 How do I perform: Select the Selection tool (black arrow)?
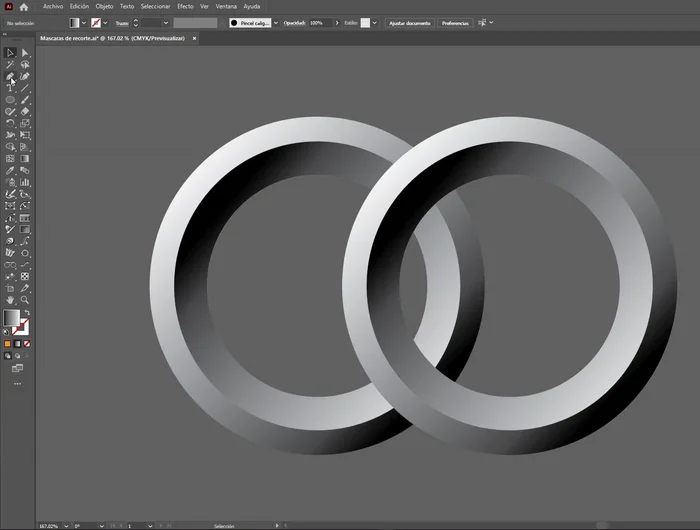pos(10,53)
